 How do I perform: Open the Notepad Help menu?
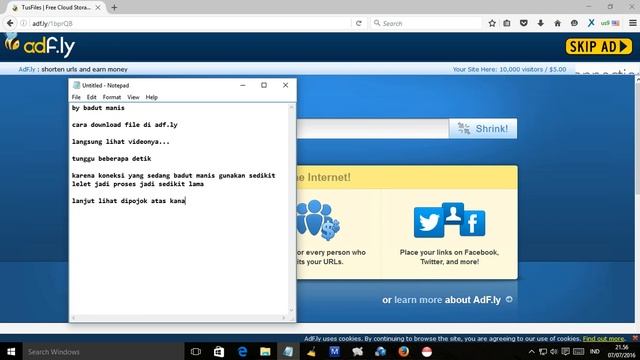151,97
